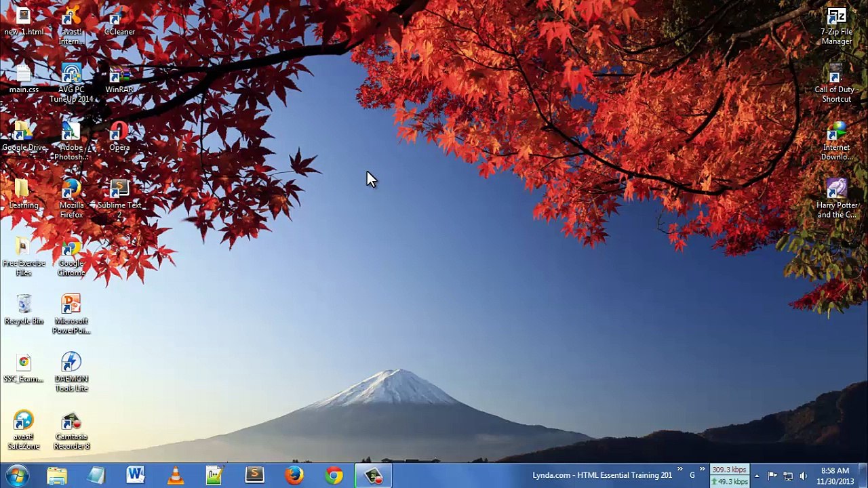
Task: Open the Opera browser icon
Action: tap(119, 137)
